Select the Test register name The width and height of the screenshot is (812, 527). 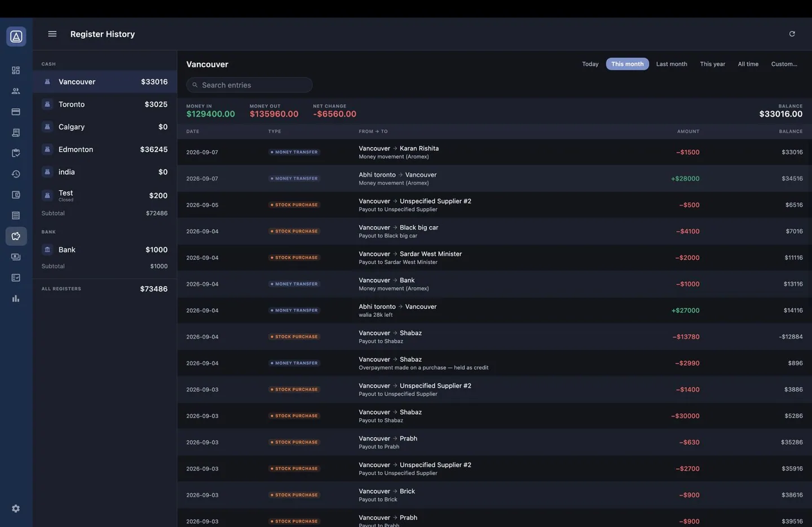[x=65, y=193]
